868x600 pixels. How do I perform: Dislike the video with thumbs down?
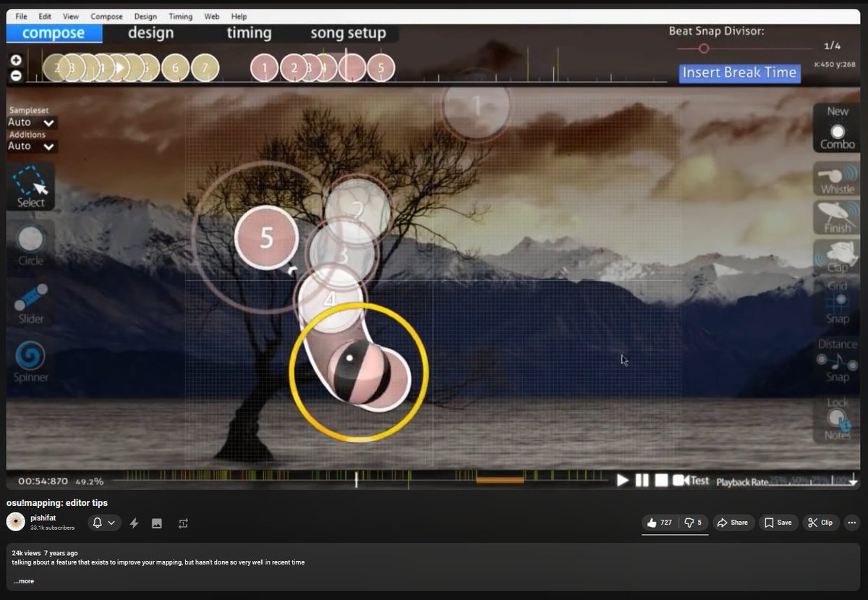(694, 523)
